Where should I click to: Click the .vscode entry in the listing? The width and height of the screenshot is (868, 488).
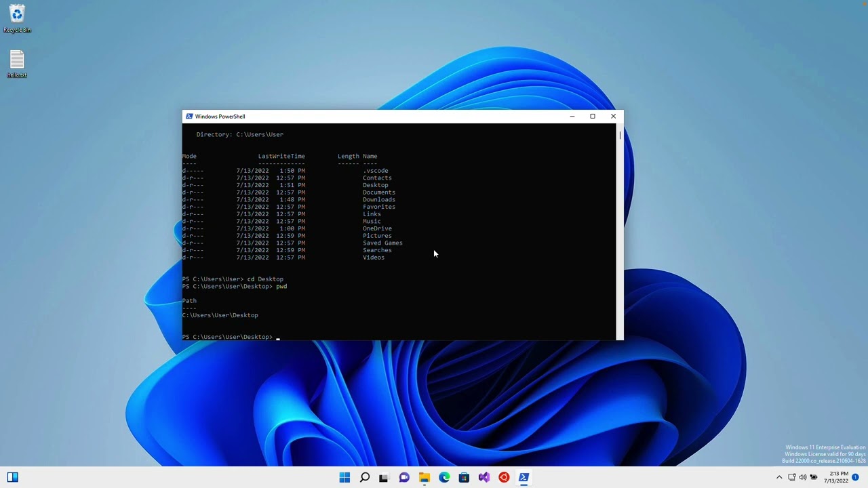click(376, 171)
